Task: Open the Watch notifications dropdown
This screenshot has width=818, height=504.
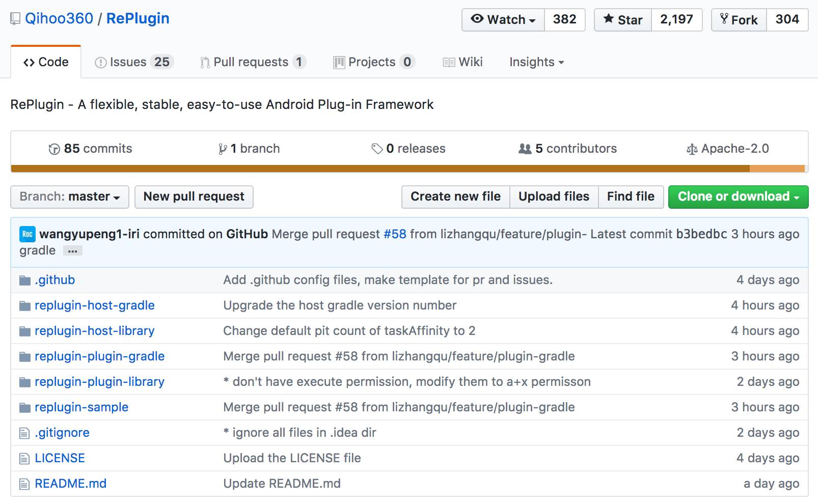Action: click(503, 20)
